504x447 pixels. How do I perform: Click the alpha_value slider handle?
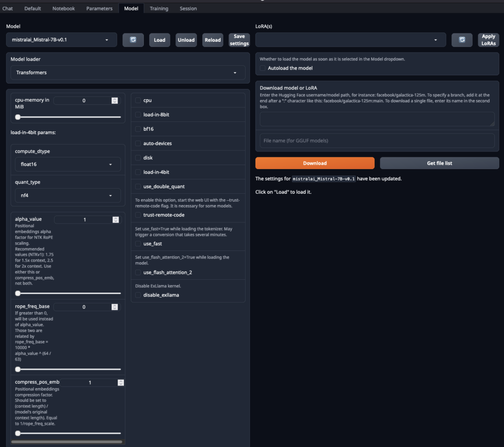click(x=18, y=293)
